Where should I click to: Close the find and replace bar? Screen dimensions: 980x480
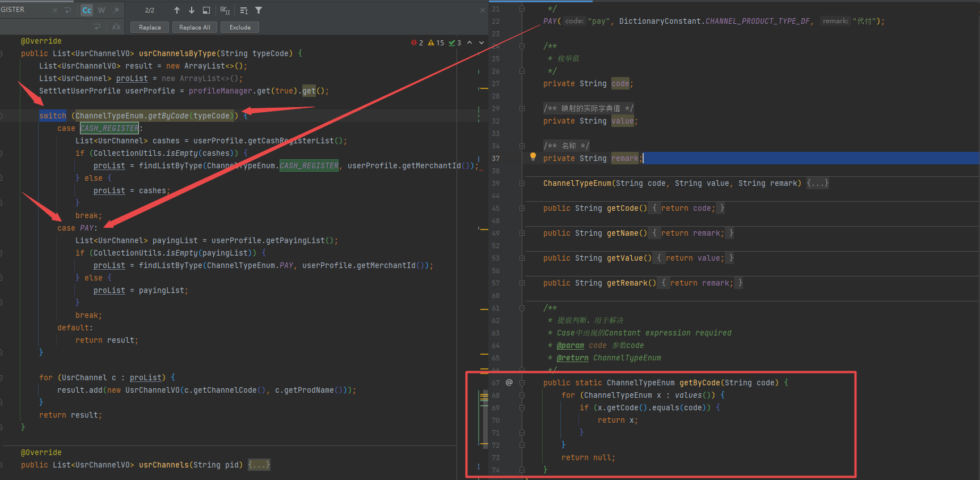click(483, 10)
